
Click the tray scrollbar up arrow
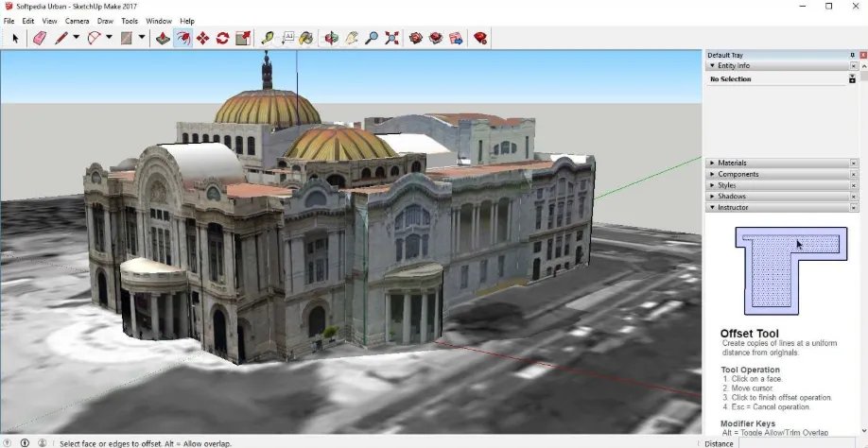(x=863, y=66)
